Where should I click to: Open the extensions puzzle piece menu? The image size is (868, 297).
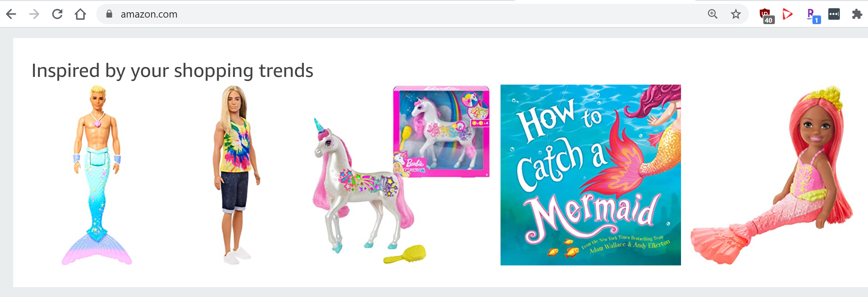click(x=857, y=14)
